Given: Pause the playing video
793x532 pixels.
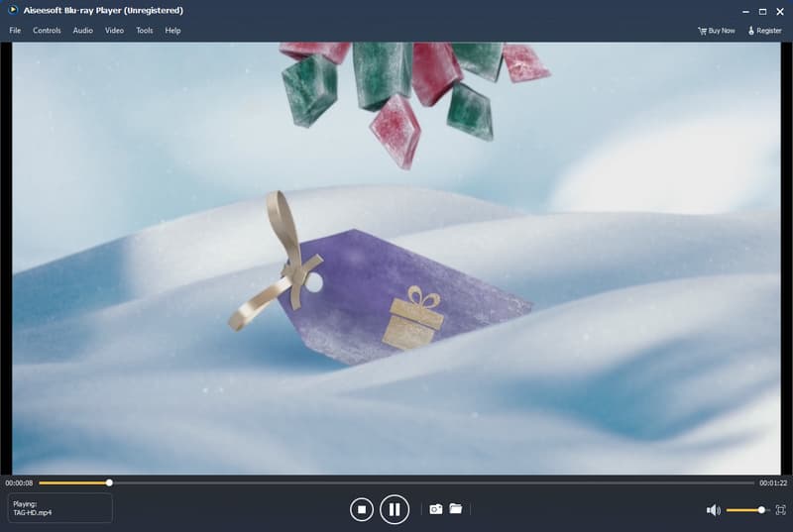Looking at the screenshot, I should click(395, 509).
